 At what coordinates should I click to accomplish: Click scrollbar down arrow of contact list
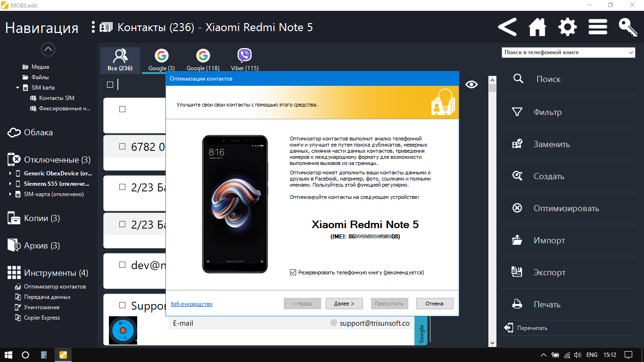click(493, 343)
